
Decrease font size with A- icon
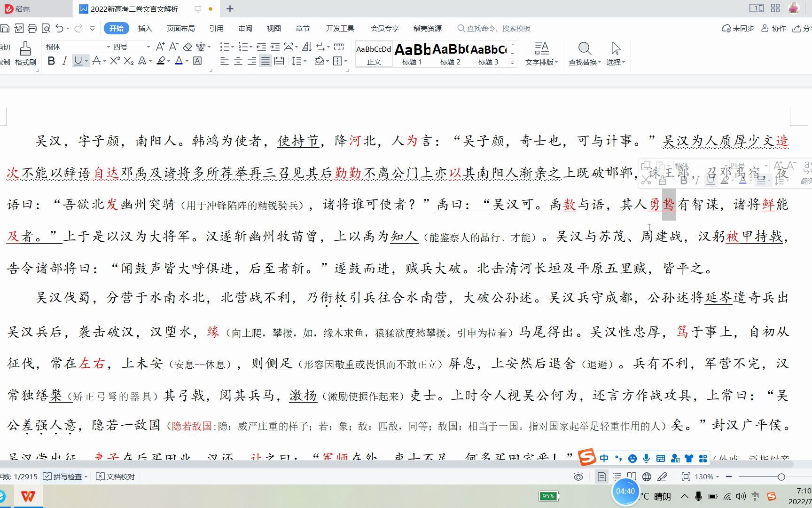point(173,47)
